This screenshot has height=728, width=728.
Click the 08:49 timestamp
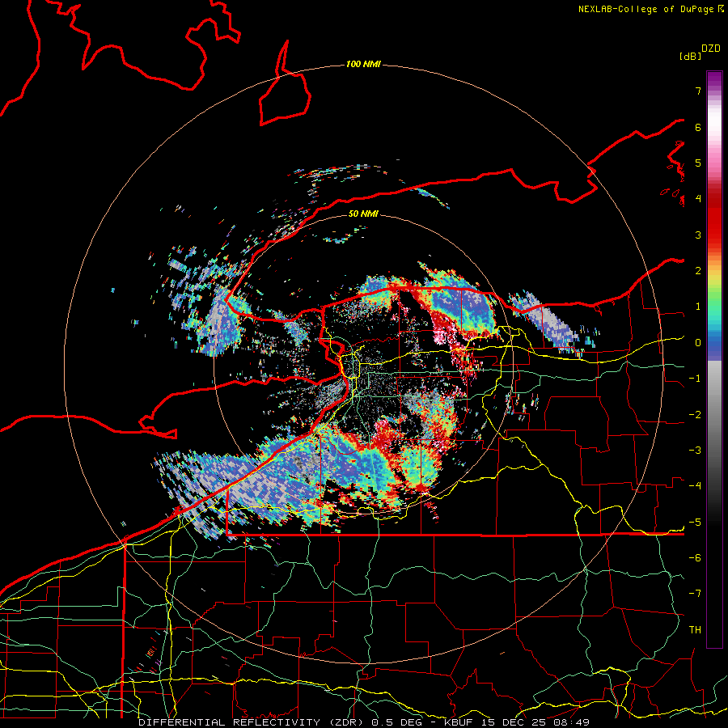click(570, 722)
